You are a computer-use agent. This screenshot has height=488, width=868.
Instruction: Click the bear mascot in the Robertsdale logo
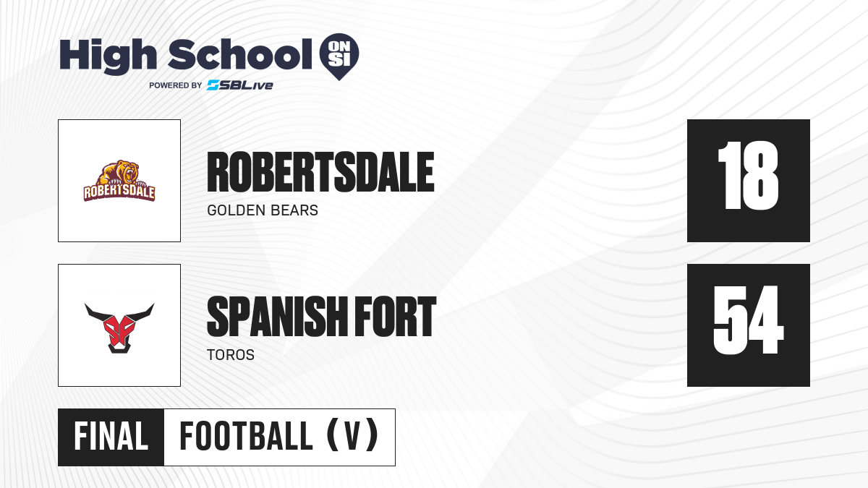(120, 174)
